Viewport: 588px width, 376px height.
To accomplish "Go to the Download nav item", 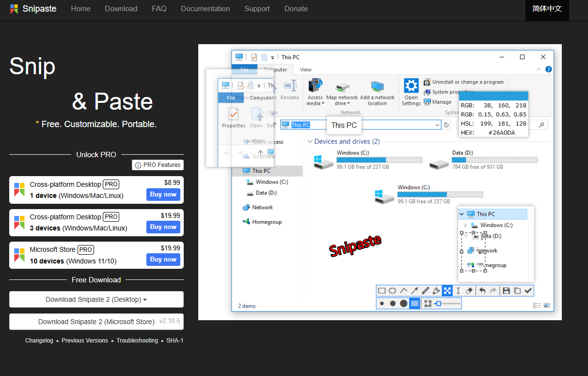I will [121, 9].
